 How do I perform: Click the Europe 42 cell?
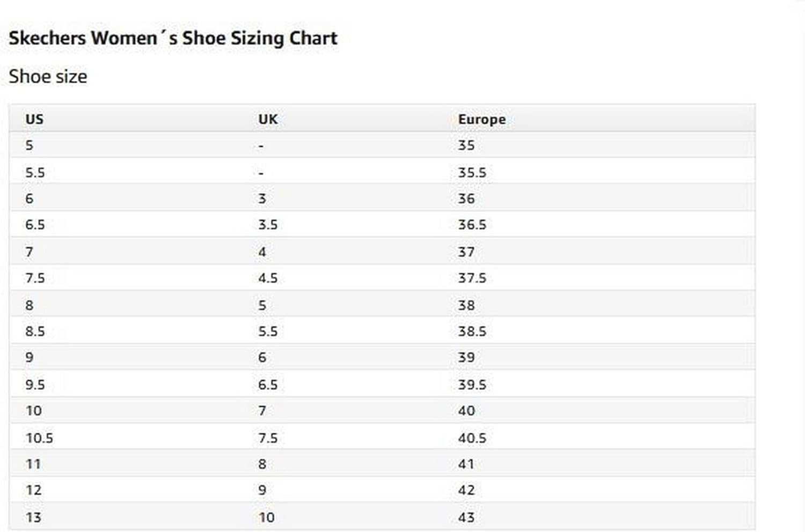(x=466, y=490)
